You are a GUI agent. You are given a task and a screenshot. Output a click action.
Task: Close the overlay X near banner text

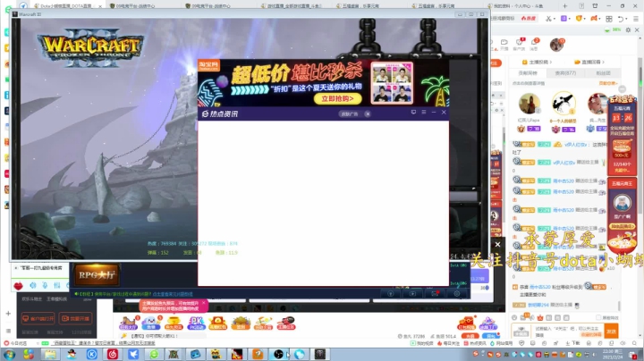pos(498,245)
